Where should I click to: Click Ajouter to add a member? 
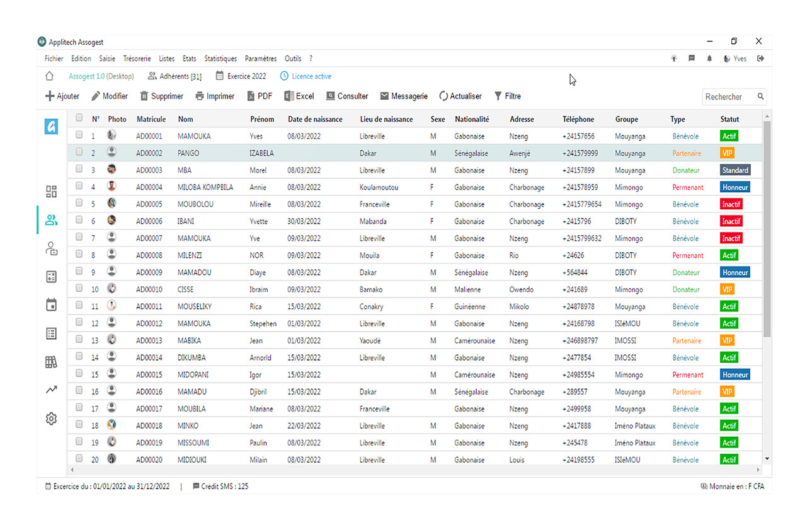62,96
